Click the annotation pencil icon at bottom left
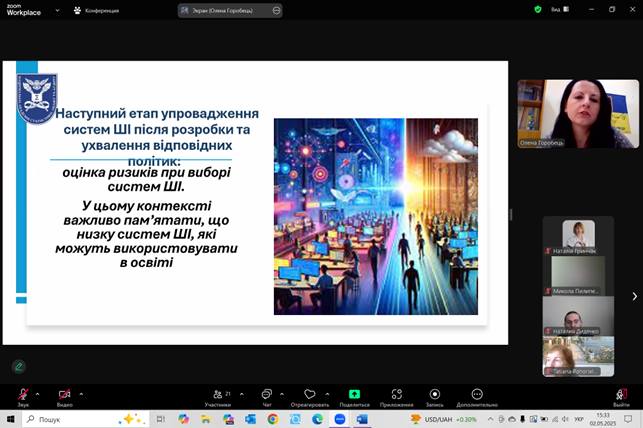The height and width of the screenshot is (428, 643). [18, 366]
